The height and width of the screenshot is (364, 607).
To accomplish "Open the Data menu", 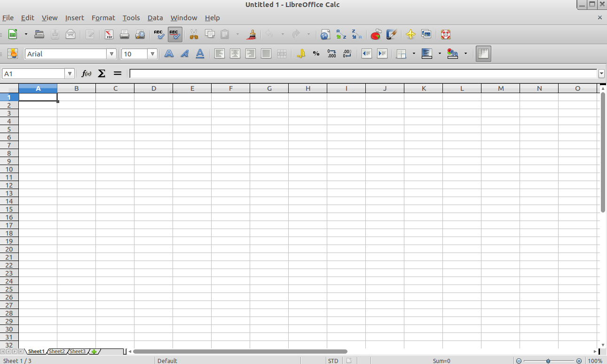I will pos(155,18).
